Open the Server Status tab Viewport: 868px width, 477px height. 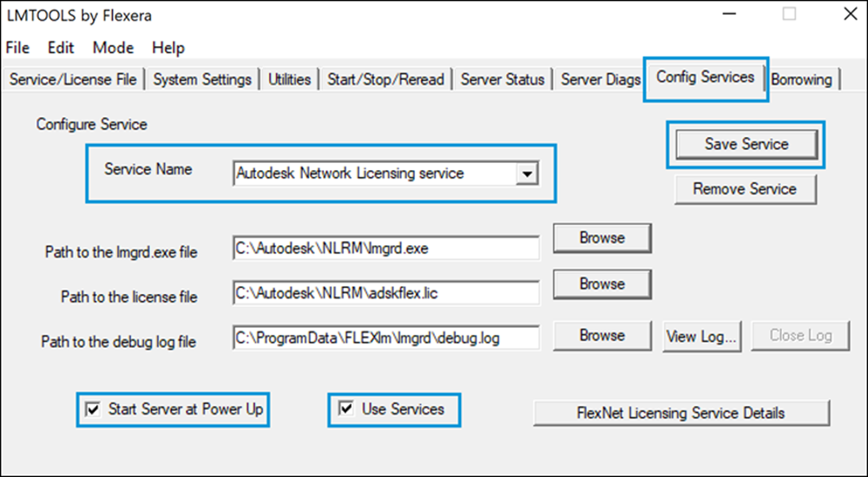coord(503,80)
